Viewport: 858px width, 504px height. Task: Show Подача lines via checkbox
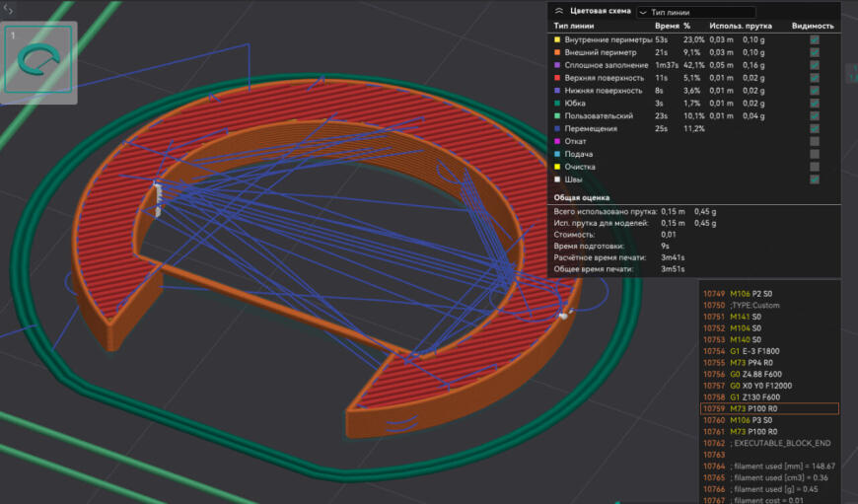point(815,154)
